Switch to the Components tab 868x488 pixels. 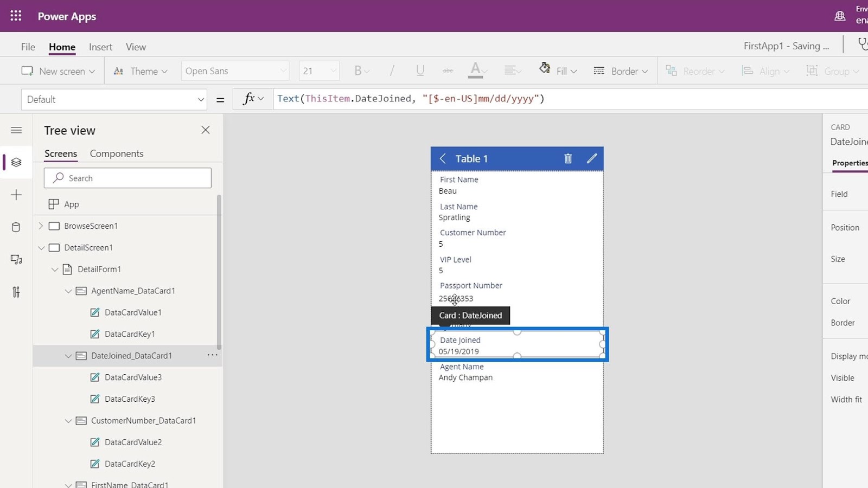tap(117, 153)
